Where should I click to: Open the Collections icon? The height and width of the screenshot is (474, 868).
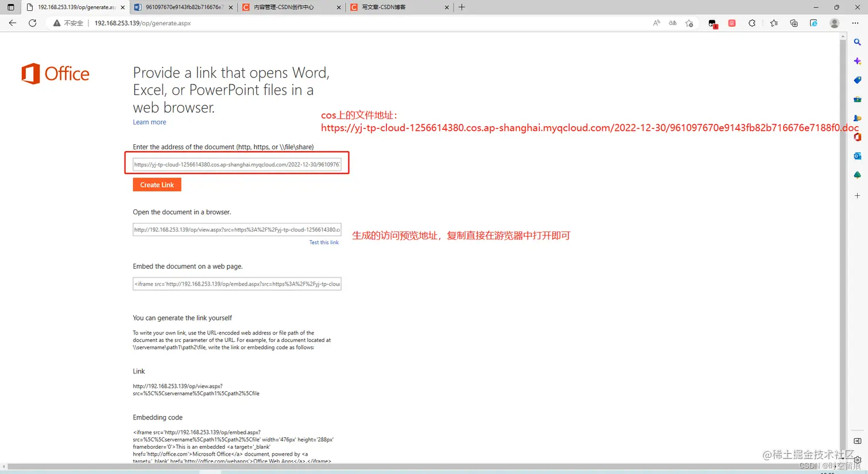[794, 23]
